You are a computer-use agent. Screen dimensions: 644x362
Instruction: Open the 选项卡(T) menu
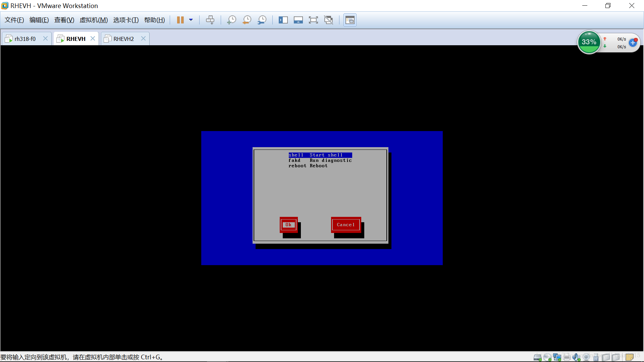[x=126, y=20]
